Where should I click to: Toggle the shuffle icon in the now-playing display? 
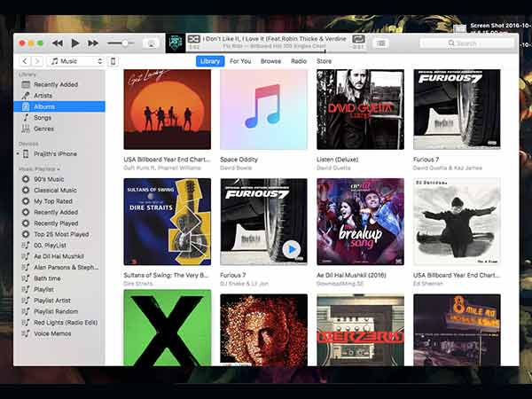[193, 39]
